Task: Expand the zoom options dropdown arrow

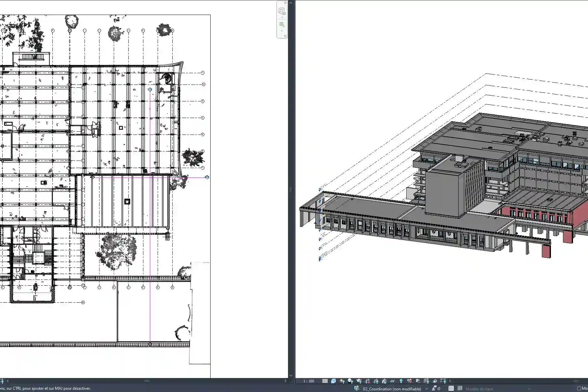Action: [282, 31]
